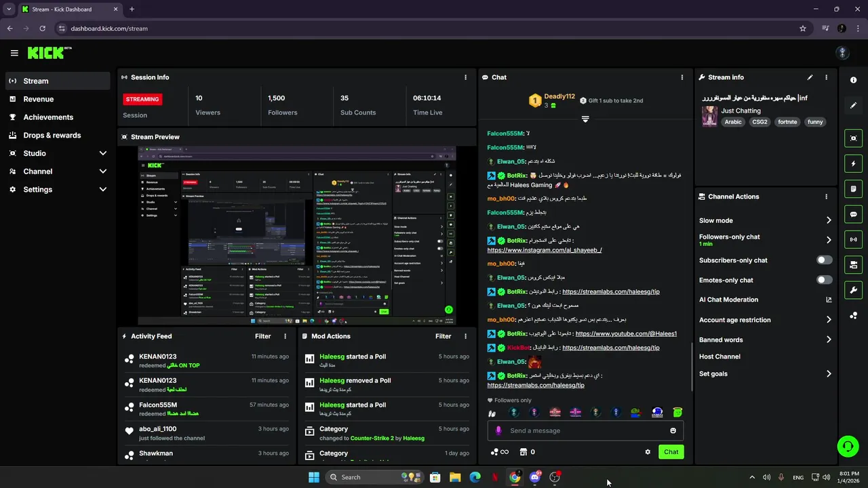
Task: Click the info icon in right rail
Action: tap(853, 80)
